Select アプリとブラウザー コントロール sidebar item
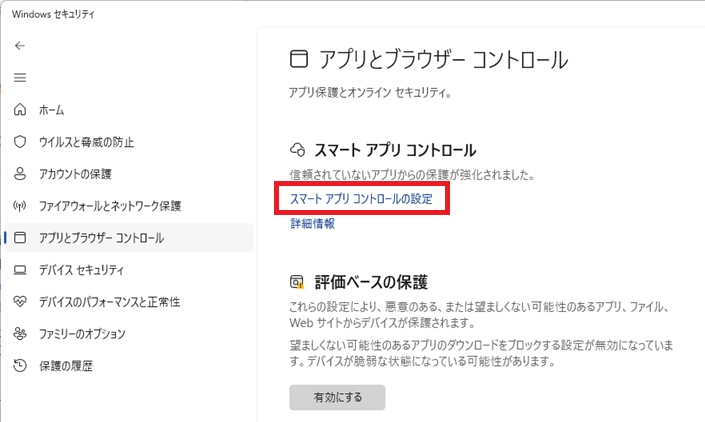This screenshot has width=705, height=422. tap(129, 237)
